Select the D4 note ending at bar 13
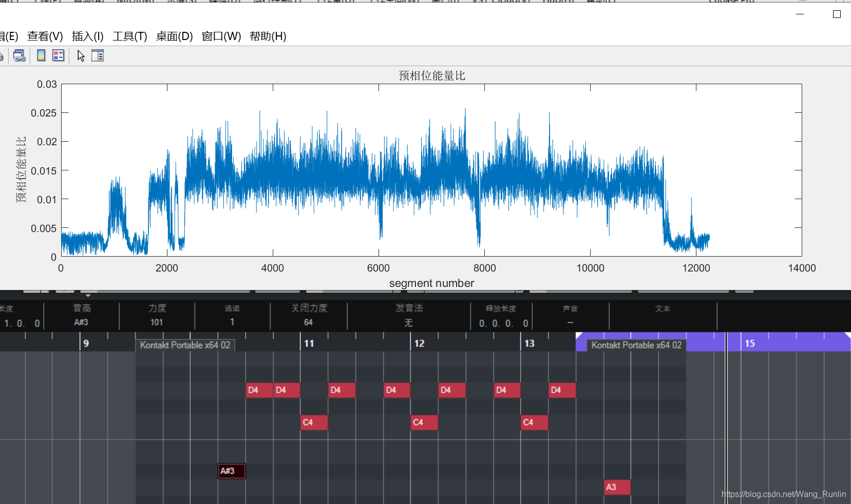This screenshot has width=851, height=504. tap(507, 390)
